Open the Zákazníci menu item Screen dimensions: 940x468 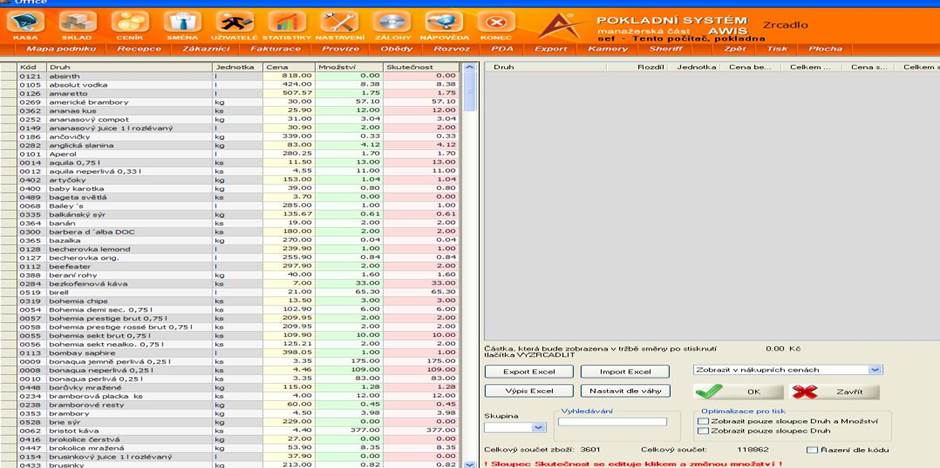pos(206,49)
